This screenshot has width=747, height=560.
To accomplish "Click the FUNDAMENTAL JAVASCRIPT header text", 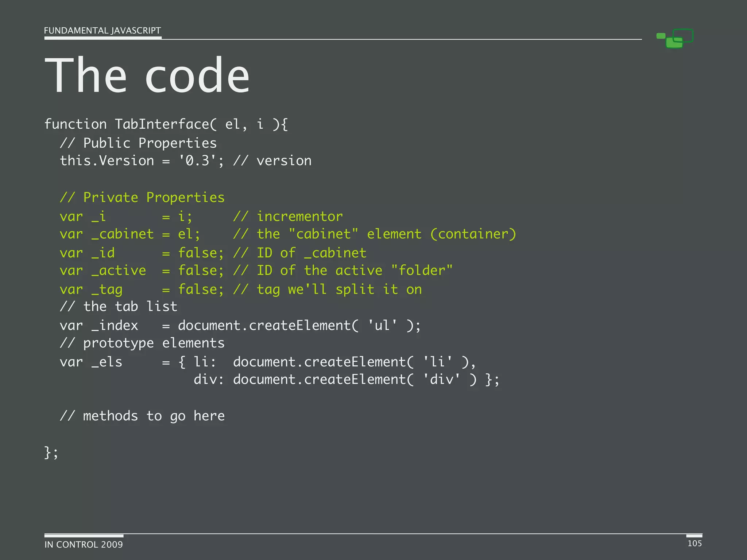I will tap(102, 31).
